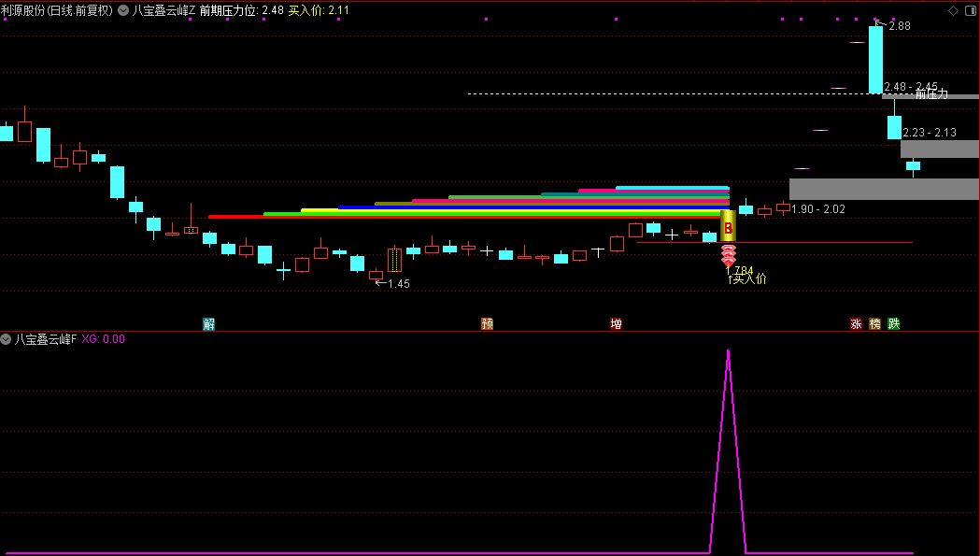Click the 1.90 - 2.02 zone label
980x556 pixels.
pyautogui.click(x=818, y=209)
